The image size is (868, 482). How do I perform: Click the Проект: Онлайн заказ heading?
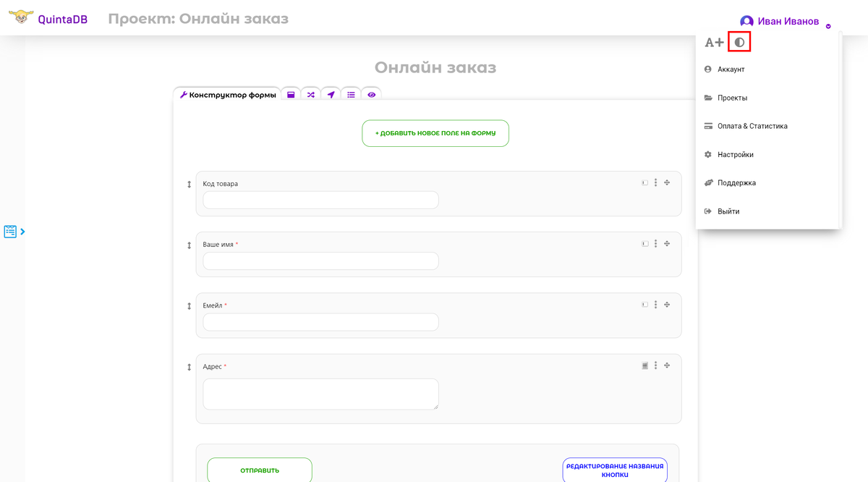(x=198, y=19)
